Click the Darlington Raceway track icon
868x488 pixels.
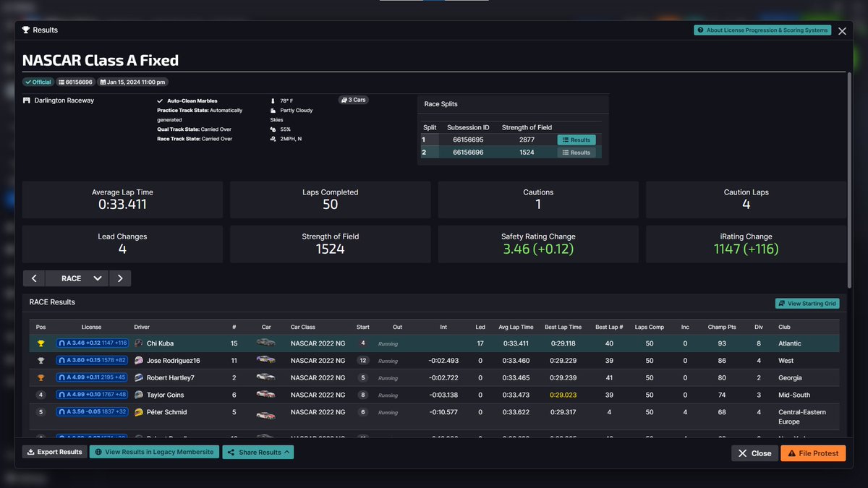pos(27,100)
